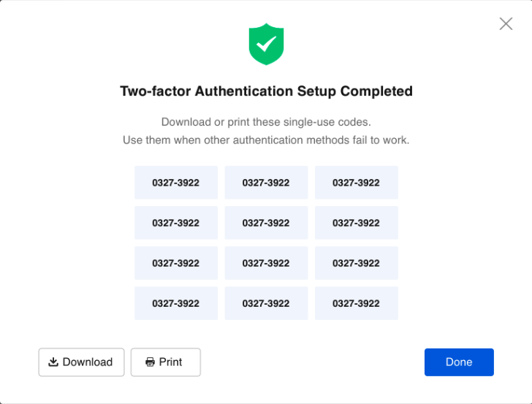Select the first code in the bottom row

[x=175, y=303]
